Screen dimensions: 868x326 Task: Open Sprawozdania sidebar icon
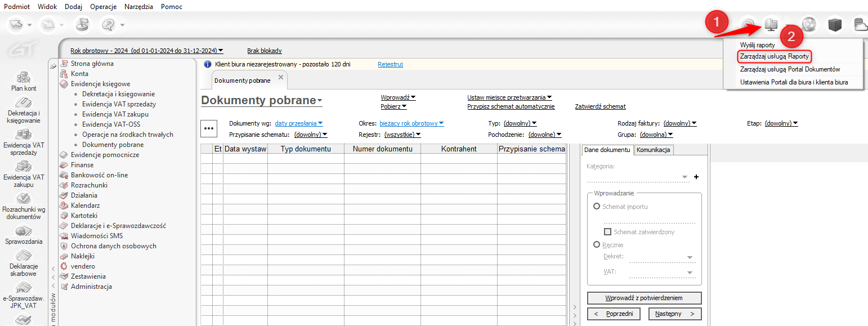pos(24,231)
